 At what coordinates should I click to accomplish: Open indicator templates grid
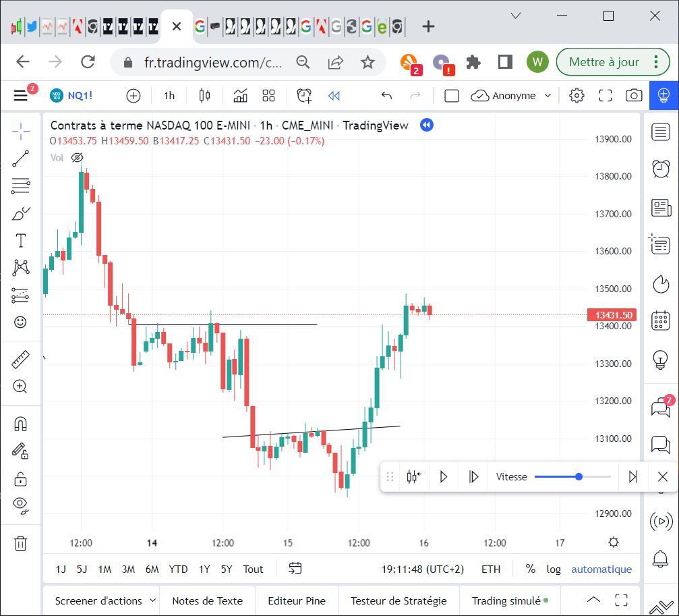click(x=268, y=95)
